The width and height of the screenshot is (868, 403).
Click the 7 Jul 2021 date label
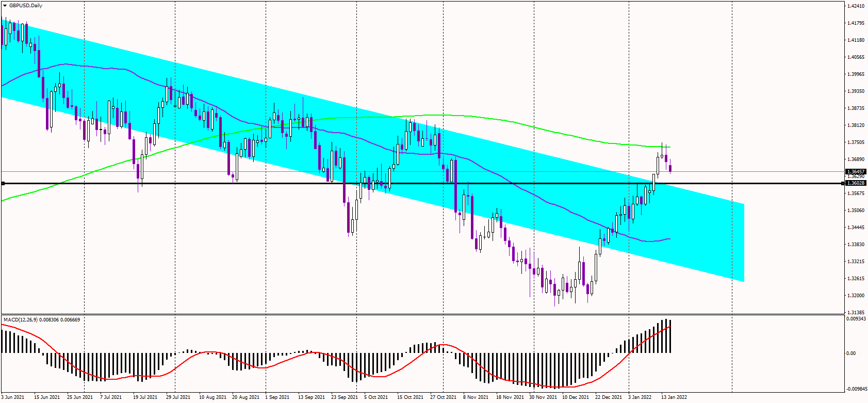[111, 397]
